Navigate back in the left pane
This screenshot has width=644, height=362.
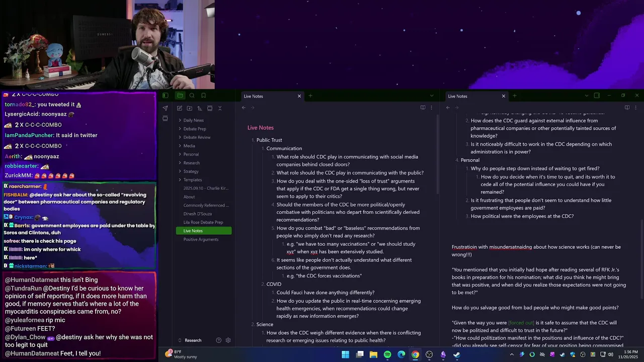click(x=244, y=108)
